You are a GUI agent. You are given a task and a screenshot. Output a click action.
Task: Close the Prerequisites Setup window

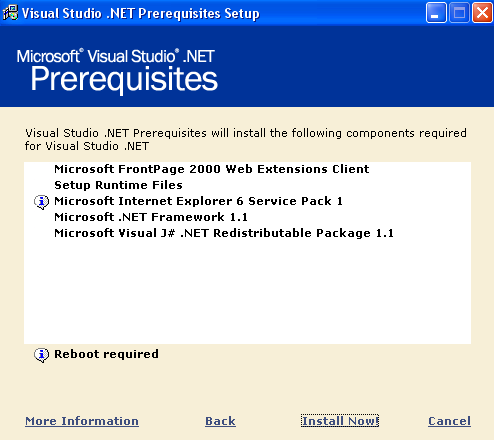point(482,13)
